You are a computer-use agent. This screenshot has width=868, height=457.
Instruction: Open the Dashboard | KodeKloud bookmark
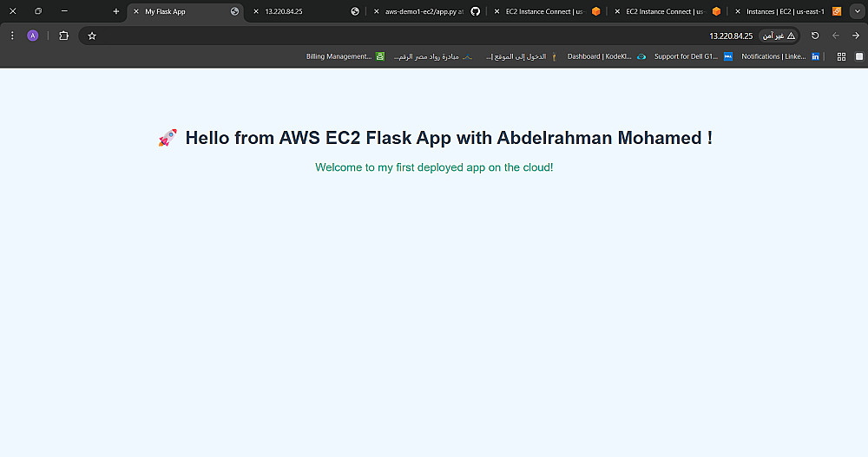pyautogui.click(x=600, y=56)
